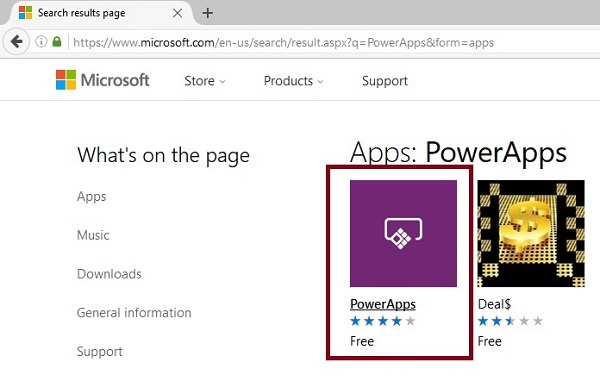This screenshot has width=600, height=375.
Task: Expand the Products dropdown menu
Action: (x=293, y=81)
